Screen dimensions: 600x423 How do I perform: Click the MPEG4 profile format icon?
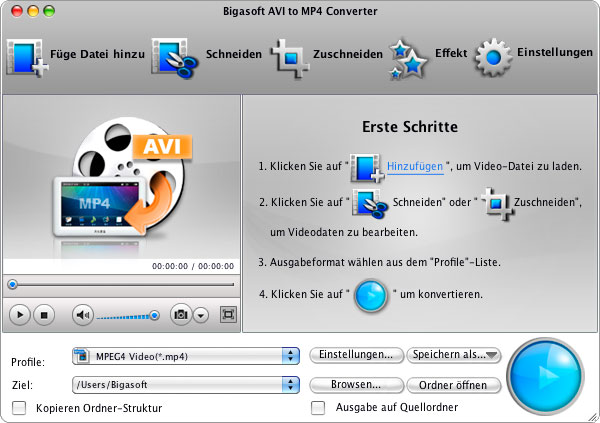[x=82, y=356]
